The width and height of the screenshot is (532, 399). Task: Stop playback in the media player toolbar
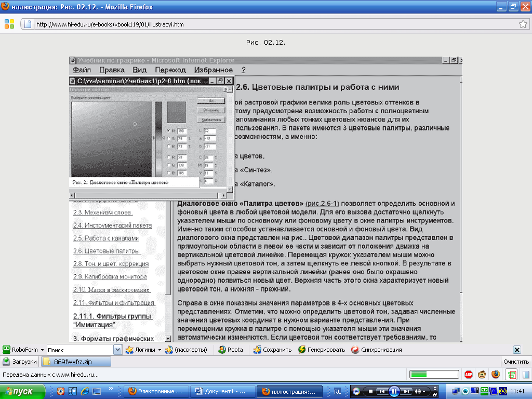click(370, 392)
